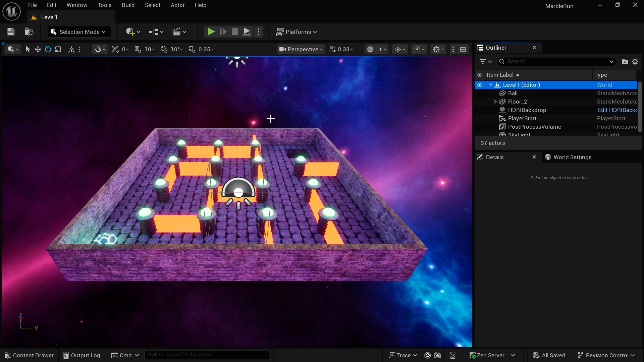Open the Output Log
Viewport: 644px width, 362px height.
[82, 355]
